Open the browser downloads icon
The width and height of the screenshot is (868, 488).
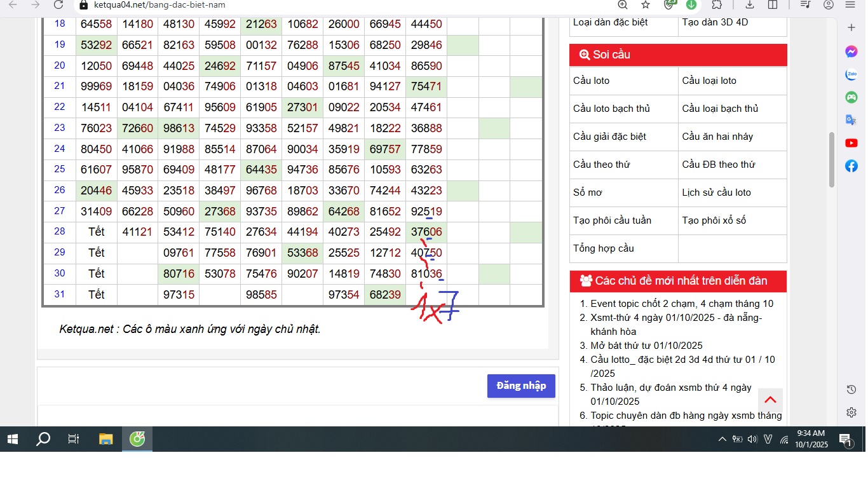(x=750, y=5)
